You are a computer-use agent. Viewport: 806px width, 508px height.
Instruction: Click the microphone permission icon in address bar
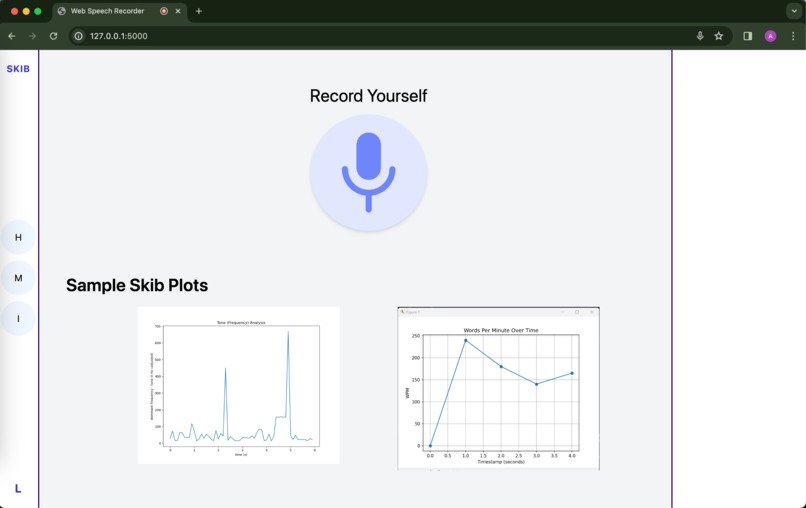(x=700, y=36)
